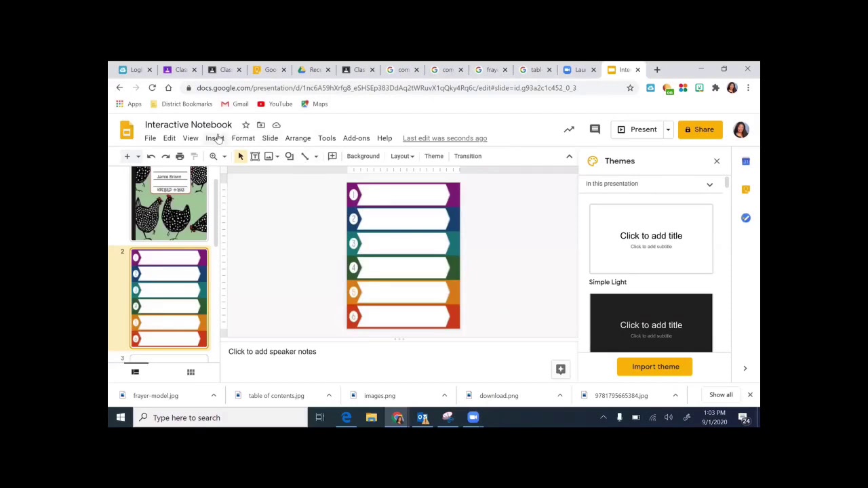868x488 pixels.
Task: Click the cloud document status icon
Action: click(276, 125)
